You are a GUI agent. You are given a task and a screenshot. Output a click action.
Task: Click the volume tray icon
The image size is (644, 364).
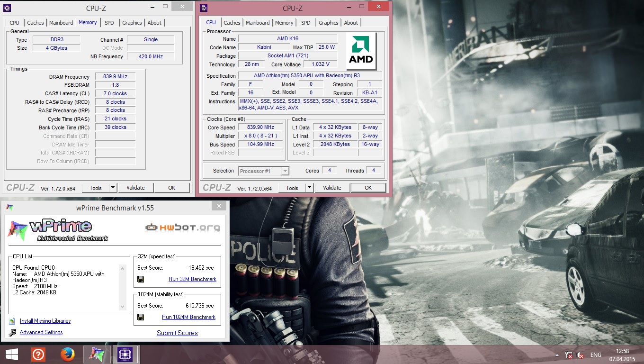coord(581,355)
